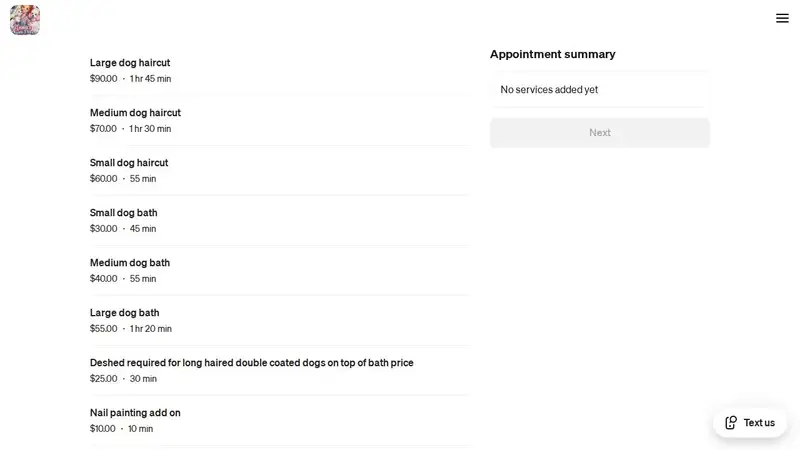Screen dimensions: 800x450
Task: Select Medium dog haircut service
Action: coord(280,120)
